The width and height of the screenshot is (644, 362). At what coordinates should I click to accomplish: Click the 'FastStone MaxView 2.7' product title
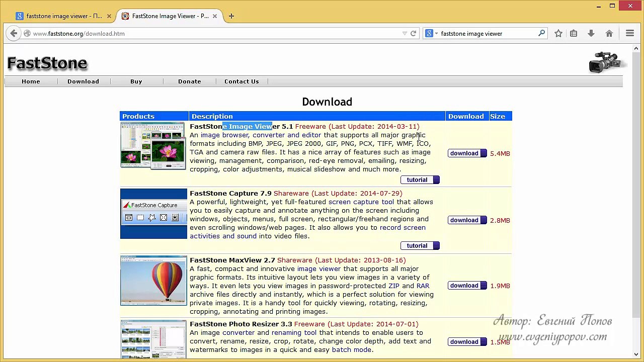click(232, 260)
